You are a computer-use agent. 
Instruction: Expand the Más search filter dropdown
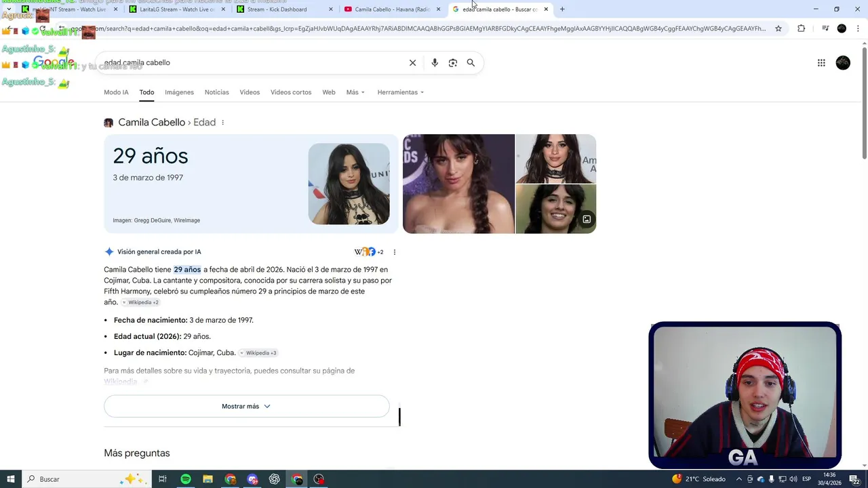[355, 92]
